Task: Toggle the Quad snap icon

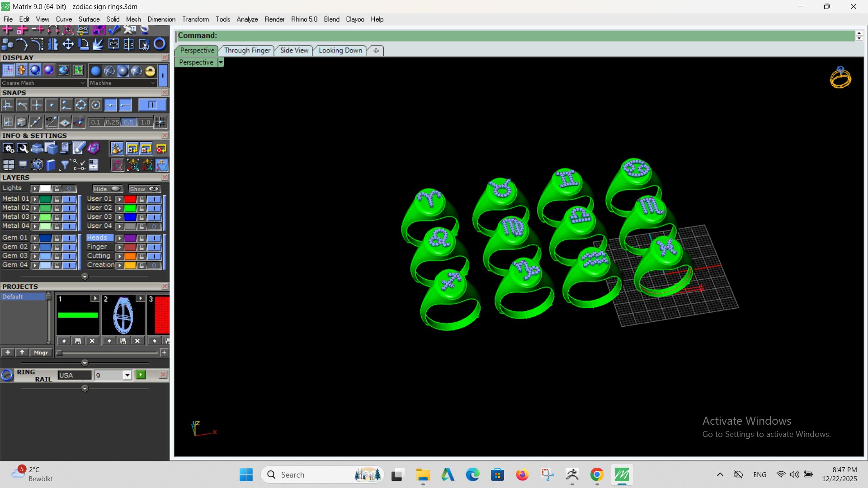Action: pos(80,105)
